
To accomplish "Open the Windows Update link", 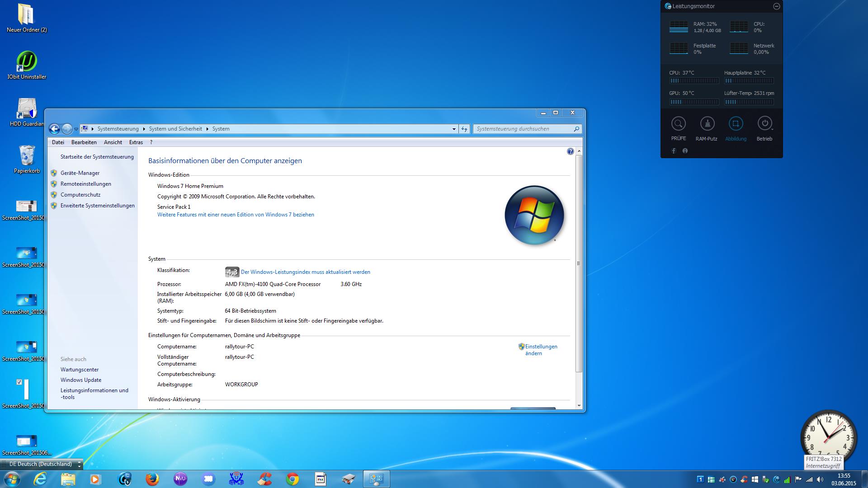I will pos(81,380).
